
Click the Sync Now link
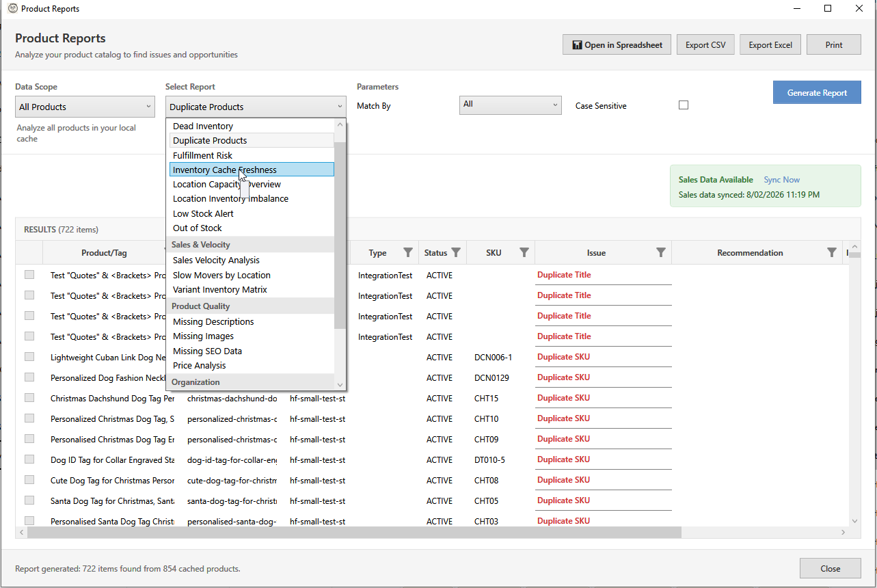click(x=781, y=179)
